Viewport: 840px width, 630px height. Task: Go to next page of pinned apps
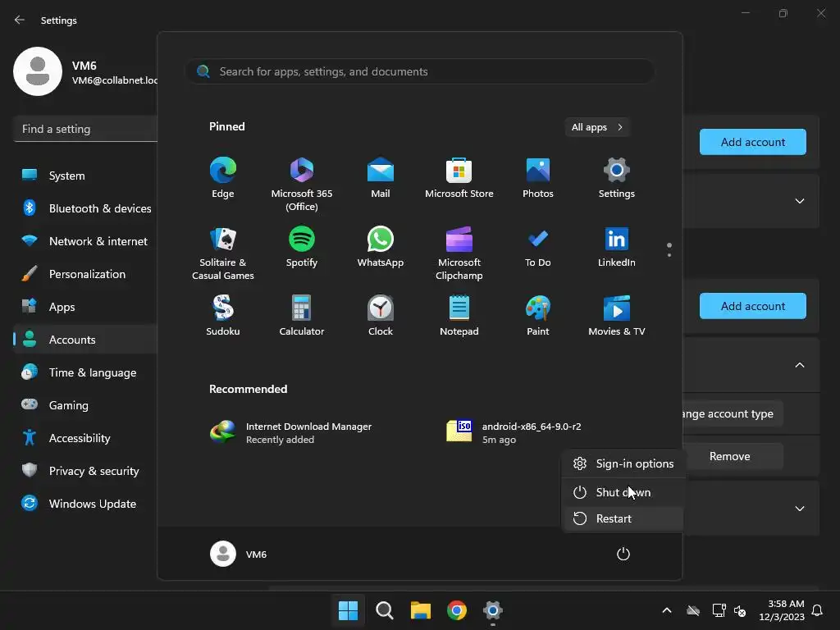point(669,256)
